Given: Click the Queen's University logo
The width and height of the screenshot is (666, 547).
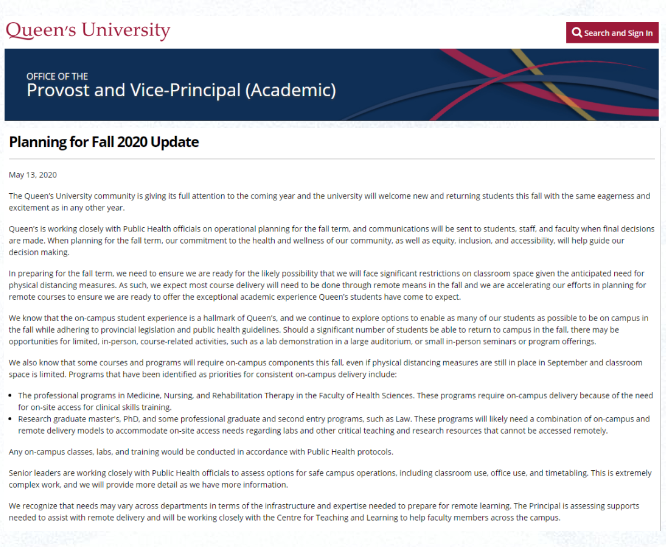Looking at the screenshot, I should 88,31.
